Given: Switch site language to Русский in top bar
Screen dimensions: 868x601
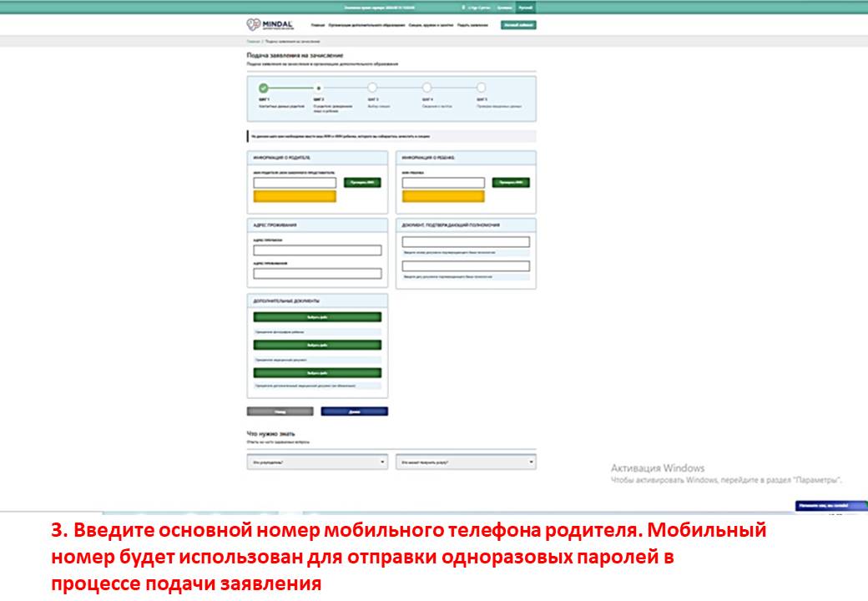Looking at the screenshot, I should (x=525, y=7).
